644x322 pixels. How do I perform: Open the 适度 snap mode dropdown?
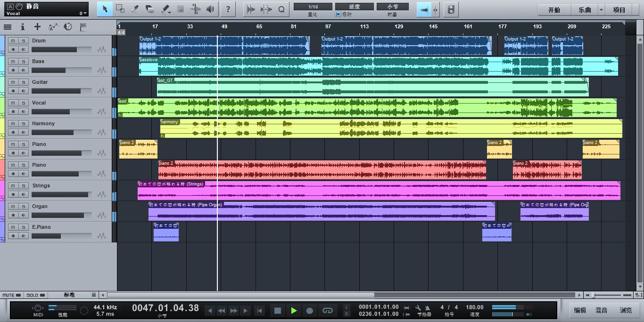pos(355,7)
